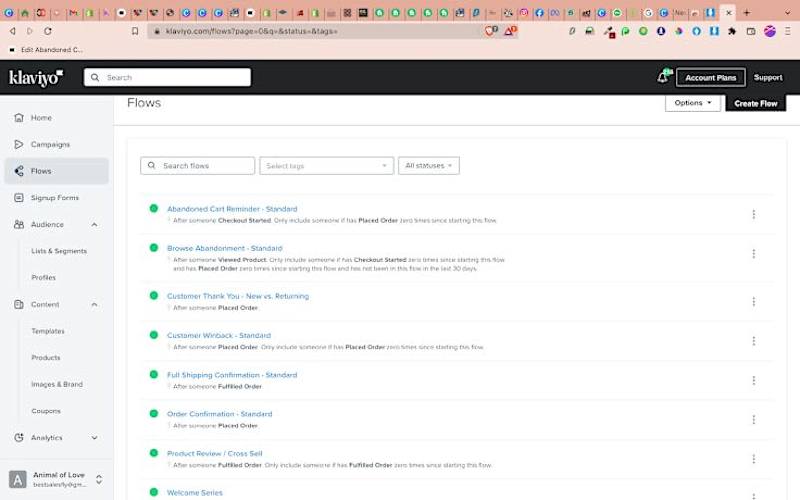Open Signup Forms page
Image resolution: width=800 pixels, height=500 pixels.
tap(56, 197)
